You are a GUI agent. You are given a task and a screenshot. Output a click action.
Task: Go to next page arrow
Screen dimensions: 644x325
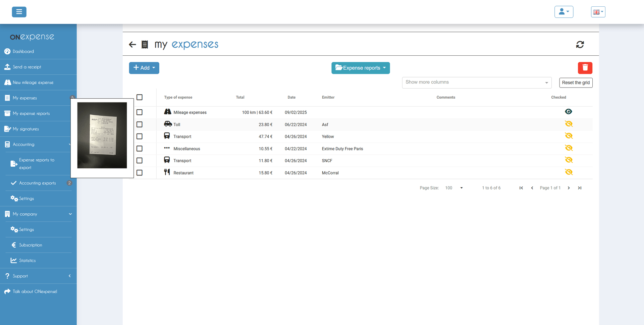click(569, 188)
